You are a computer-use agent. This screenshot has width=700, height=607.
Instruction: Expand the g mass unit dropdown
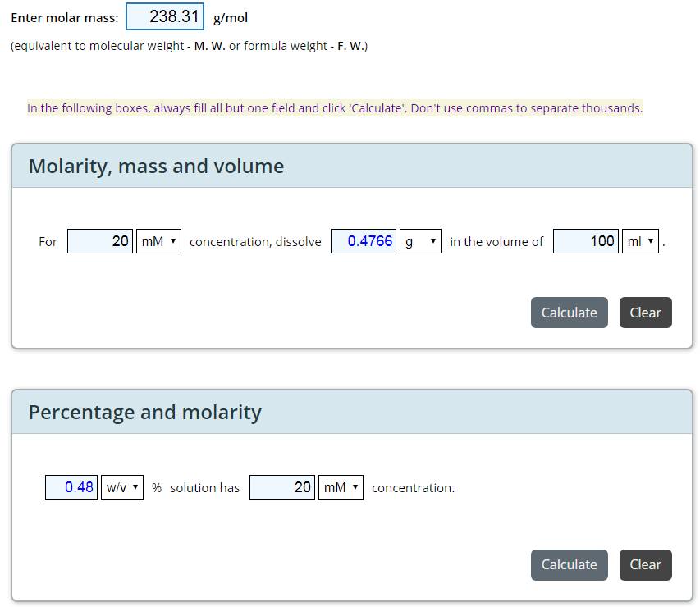tap(420, 241)
